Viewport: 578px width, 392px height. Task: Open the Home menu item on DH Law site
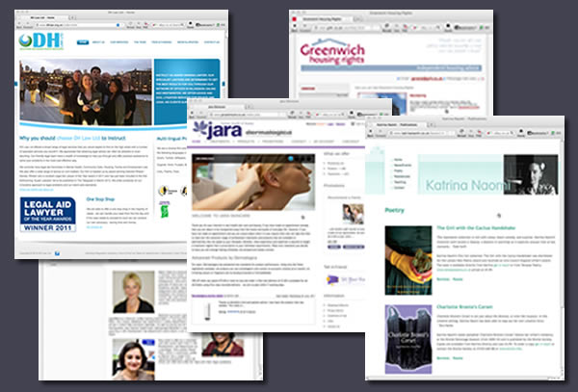point(83,42)
